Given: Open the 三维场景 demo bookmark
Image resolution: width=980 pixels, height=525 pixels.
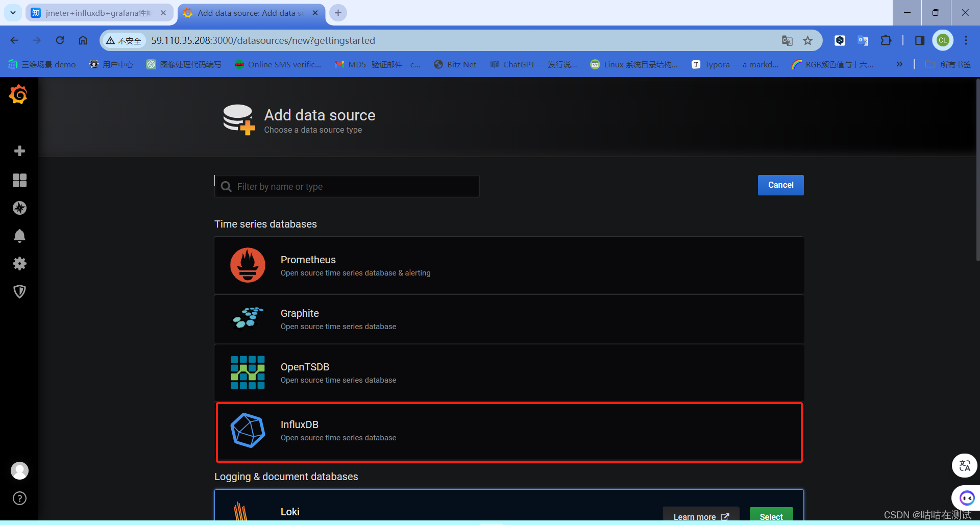Looking at the screenshot, I should tap(42, 64).
